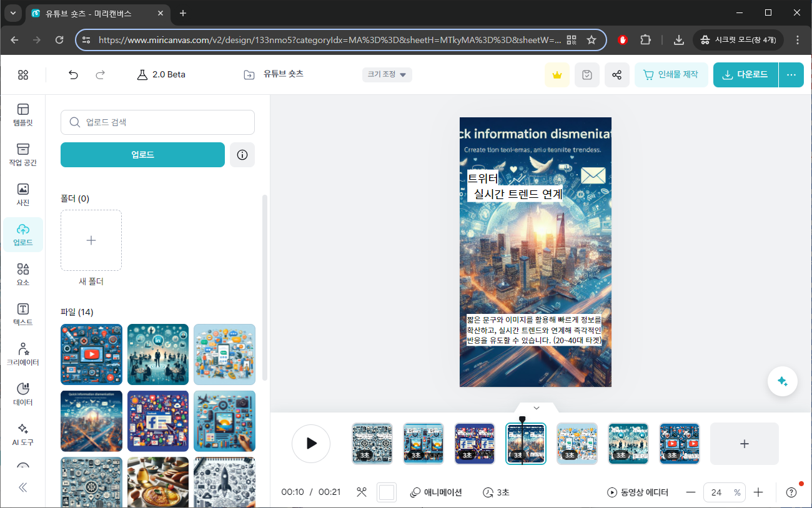Open the QR code icon in address bar
Viewport: 812px width, 508px height.
tap(572, 40)
